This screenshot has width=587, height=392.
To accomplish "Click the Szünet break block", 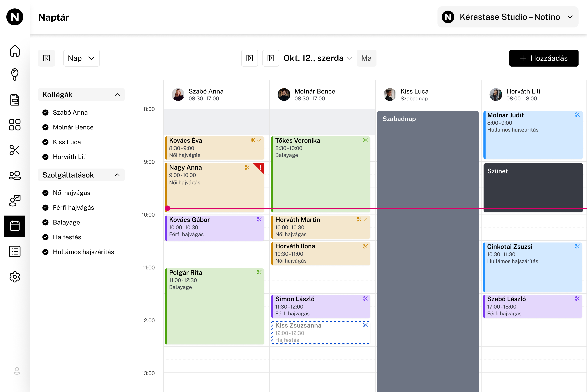I will [x=533, y=188].
